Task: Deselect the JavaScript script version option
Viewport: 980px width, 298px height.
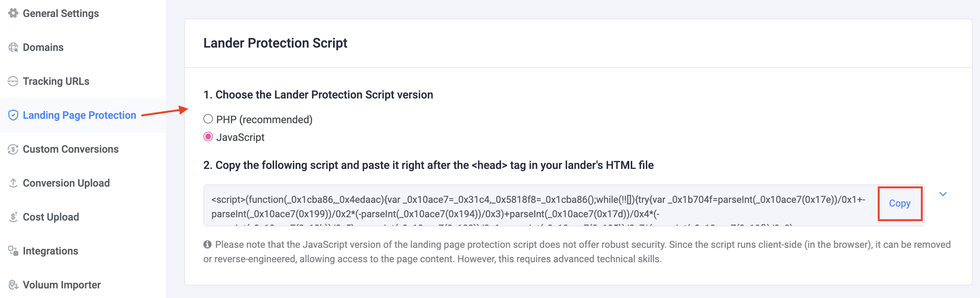Action: pos(208,137)
